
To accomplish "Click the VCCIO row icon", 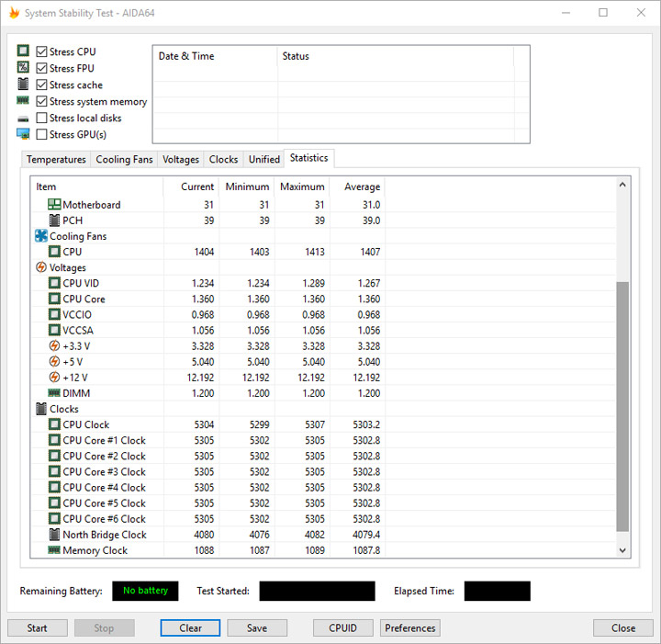I will (x=54, y=314).
